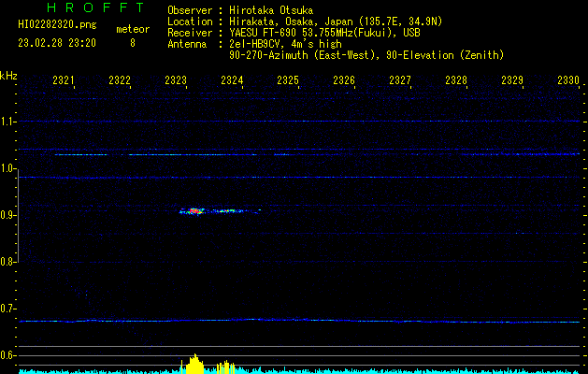Image resolution: width=588 pixels, height=374 pixels.
Task: Click the 2329 time marker
Action: 512,80
